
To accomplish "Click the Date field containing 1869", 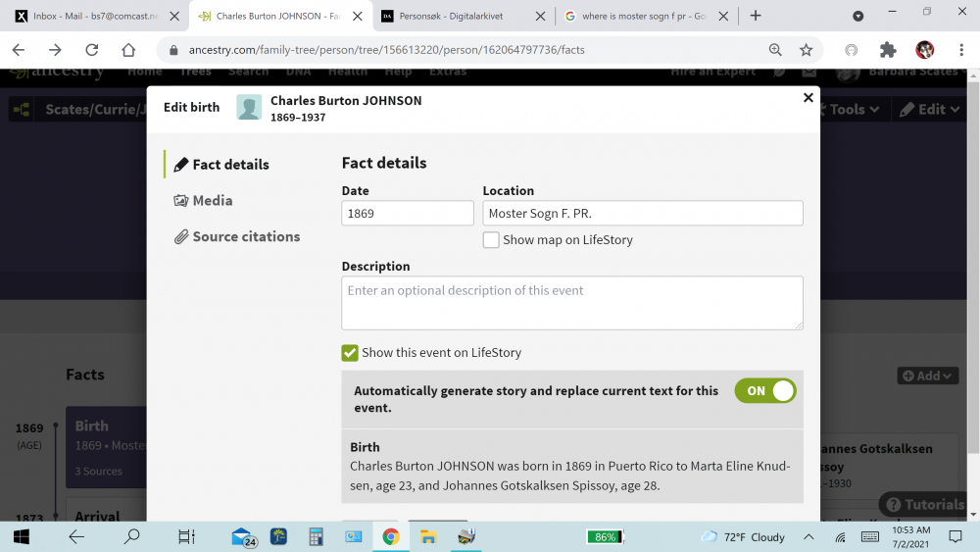I will pyautogui.click(x=408, y=214).
